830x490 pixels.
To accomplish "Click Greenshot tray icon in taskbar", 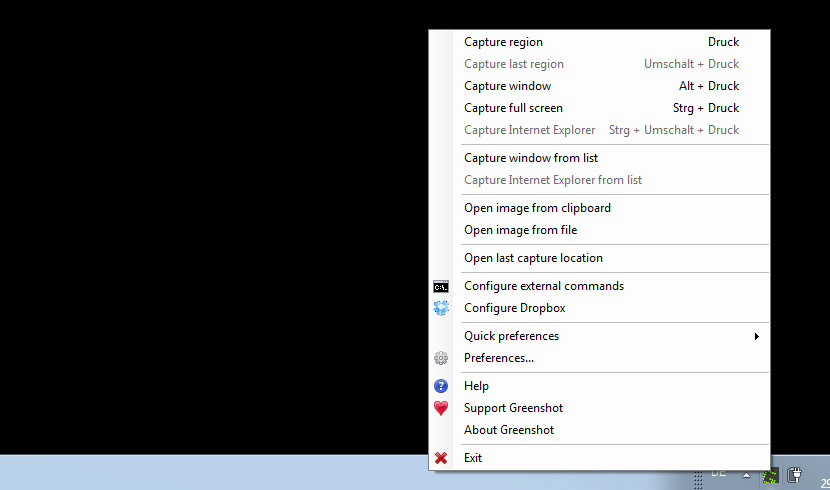I will coord(771,476).
